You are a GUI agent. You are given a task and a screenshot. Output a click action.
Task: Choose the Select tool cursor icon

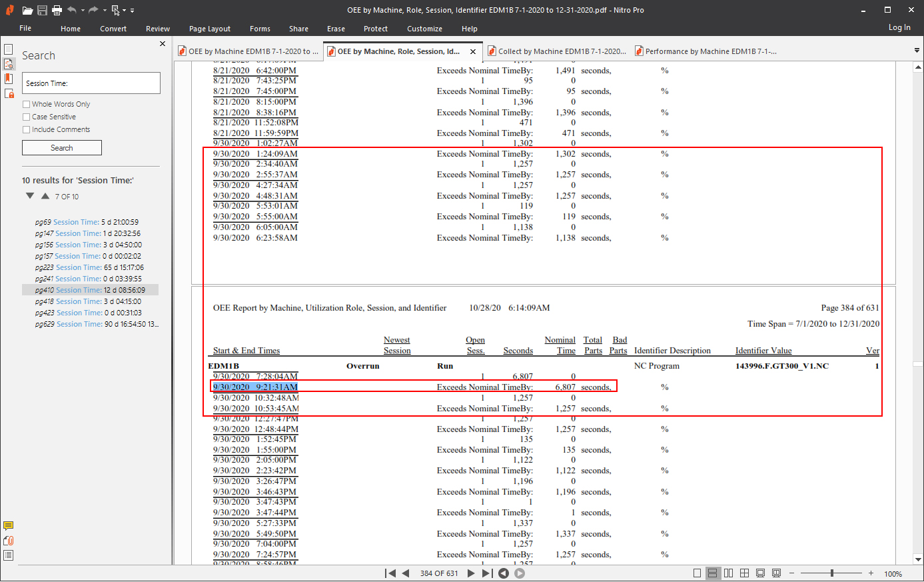115,10
